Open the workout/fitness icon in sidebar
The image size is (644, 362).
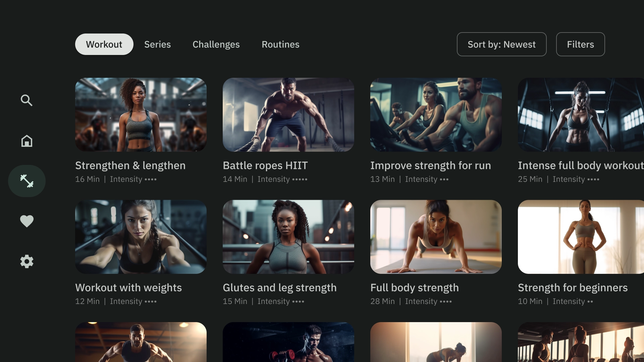(x=26, y=181)
